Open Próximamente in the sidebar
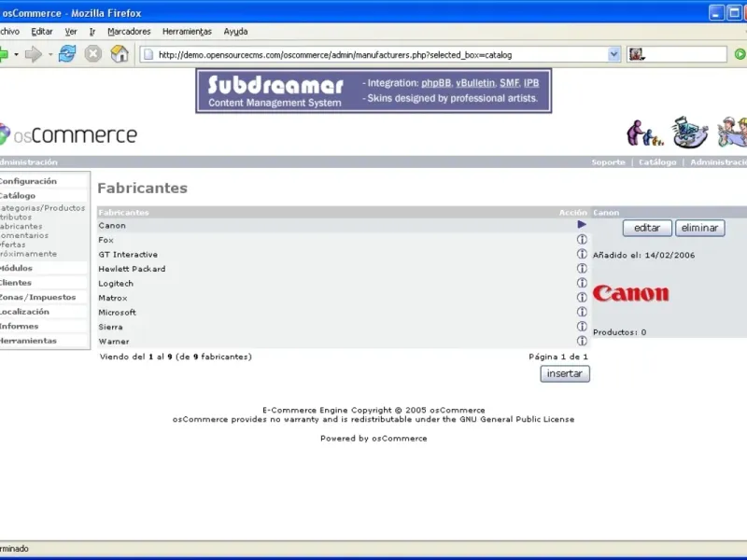Viewport: 747px width, 560px height. pyautogui.click(x=28, y=254)
